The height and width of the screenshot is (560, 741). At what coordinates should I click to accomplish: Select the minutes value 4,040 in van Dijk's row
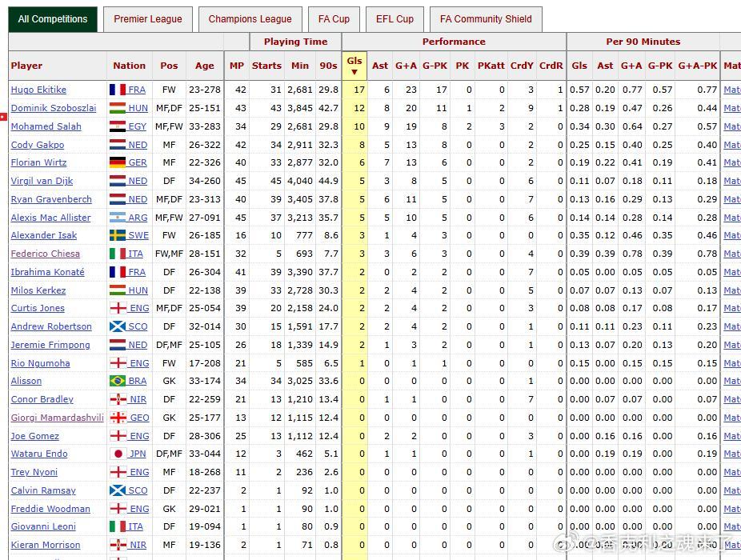[300, 181]
